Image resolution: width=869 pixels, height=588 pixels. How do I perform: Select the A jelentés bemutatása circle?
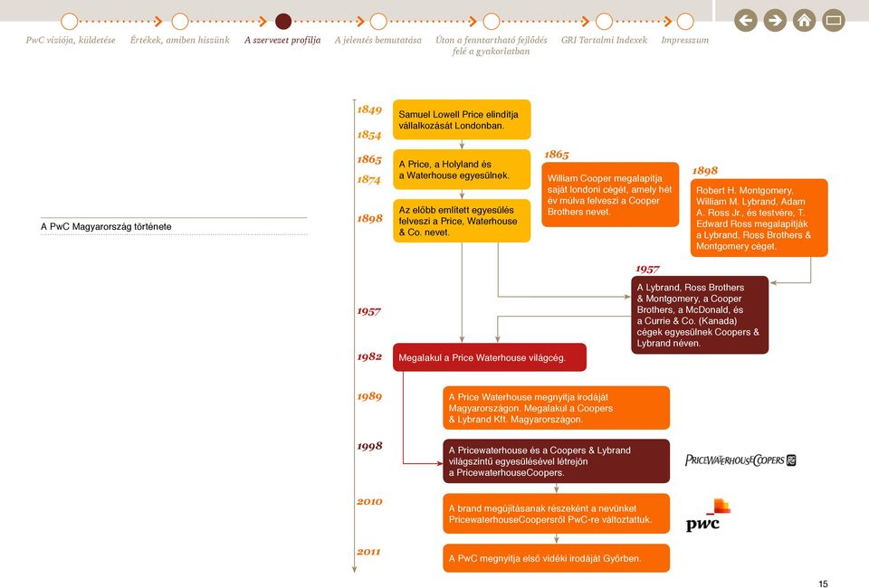[378, 22]
